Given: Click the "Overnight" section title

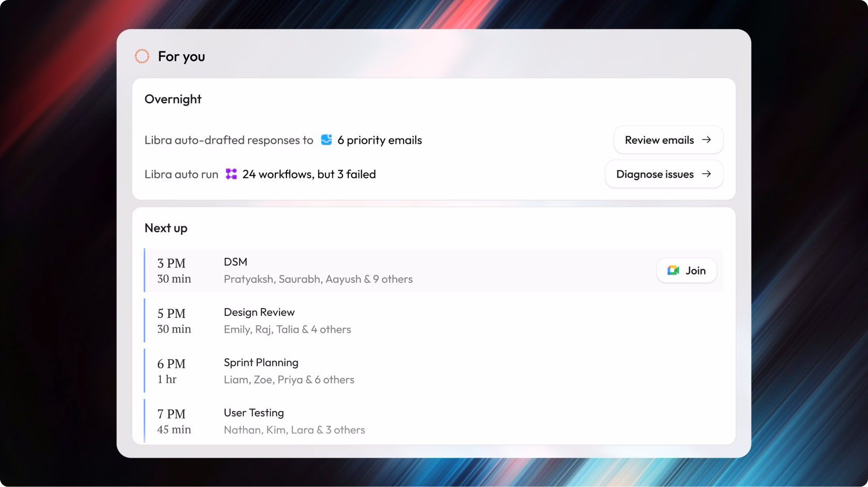Looking at the screenshot, I should [x=173, y=99].
